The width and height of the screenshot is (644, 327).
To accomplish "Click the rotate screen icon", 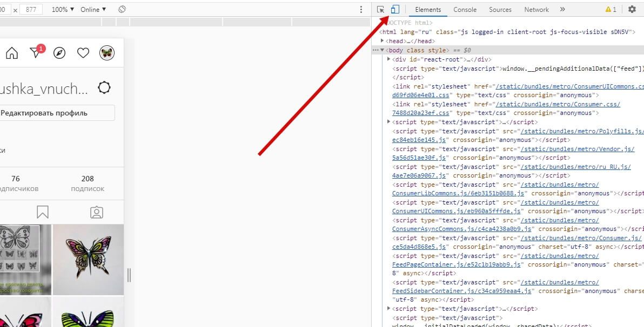I will (122, 9).
